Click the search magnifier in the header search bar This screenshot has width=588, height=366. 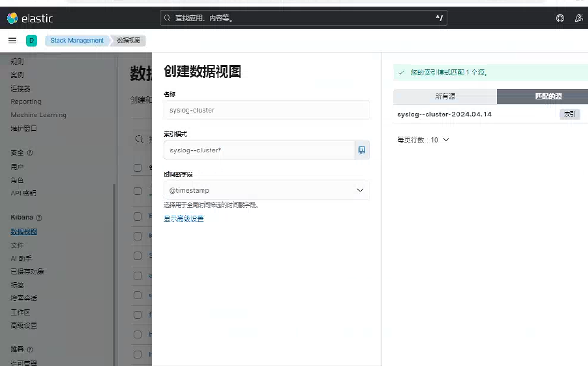click(x=167, y=18)
